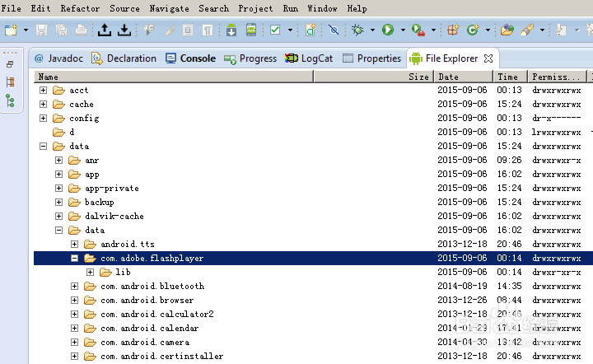The image size is (593, 364).
Task: Click the pilcrow show whitespace icon
Action: tap(208, 30)
